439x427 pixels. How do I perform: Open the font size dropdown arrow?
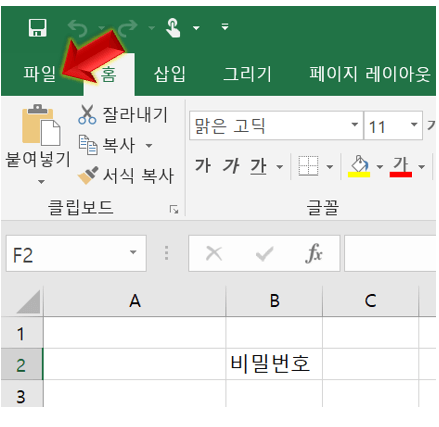(414, 125)
